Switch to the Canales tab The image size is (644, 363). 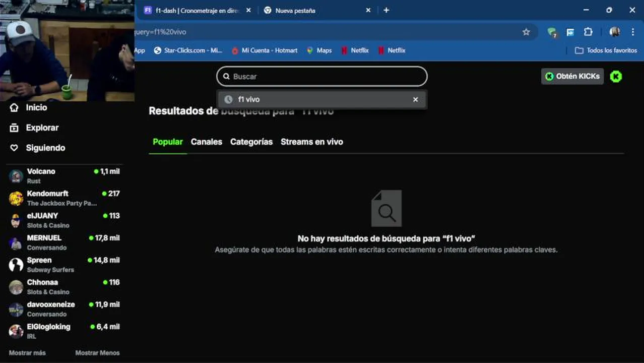tap(207, 142)
